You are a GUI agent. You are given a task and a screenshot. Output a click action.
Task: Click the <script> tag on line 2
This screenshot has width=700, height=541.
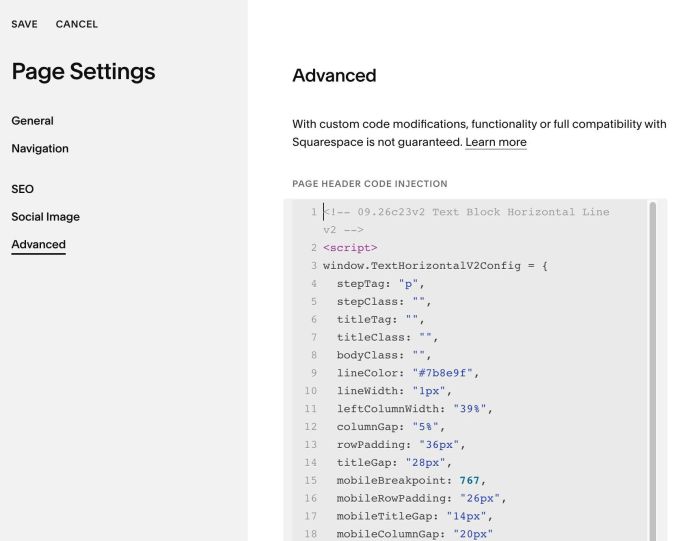point(350,248)
